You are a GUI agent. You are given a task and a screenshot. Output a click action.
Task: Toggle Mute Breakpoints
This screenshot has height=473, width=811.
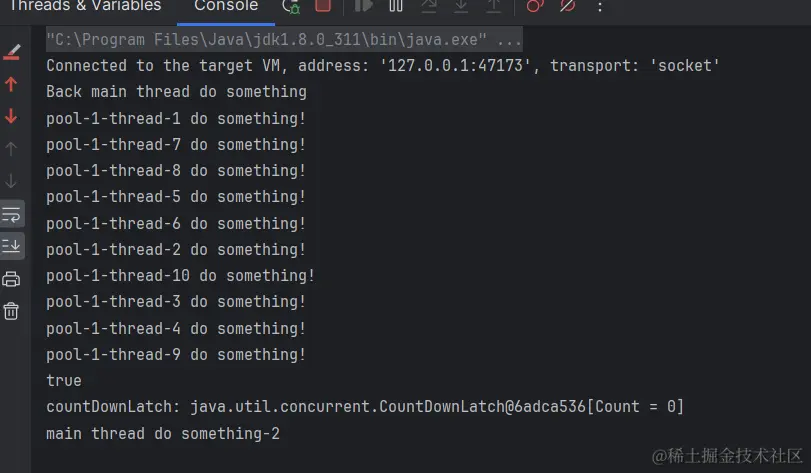click(567, 6)
